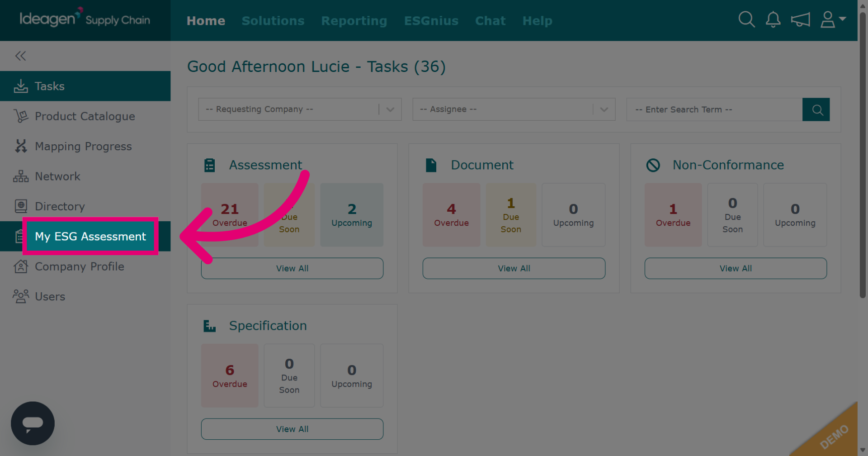Open the Reporting menu

tap(354, 21)
